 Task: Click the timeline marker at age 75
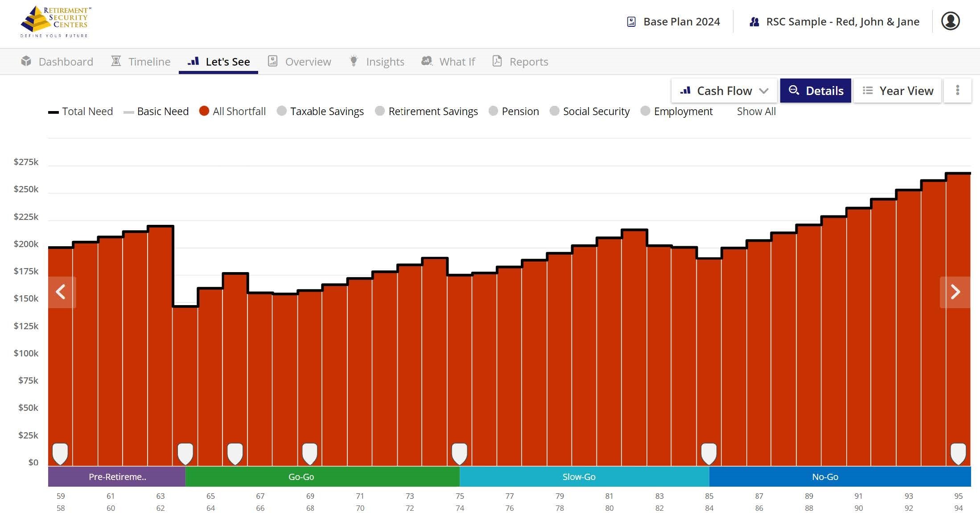[x=460, y=453]
